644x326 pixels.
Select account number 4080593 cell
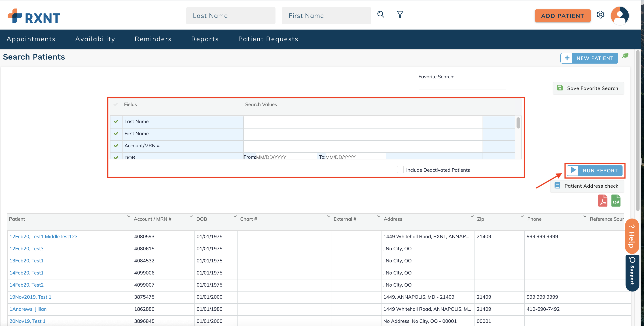tap(163, 237)
